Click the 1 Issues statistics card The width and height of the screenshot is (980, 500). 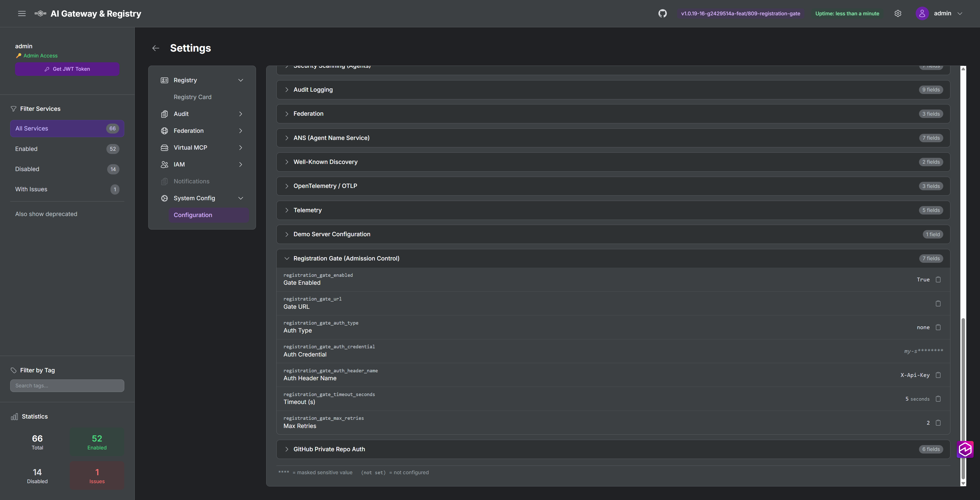coord(97,476)
